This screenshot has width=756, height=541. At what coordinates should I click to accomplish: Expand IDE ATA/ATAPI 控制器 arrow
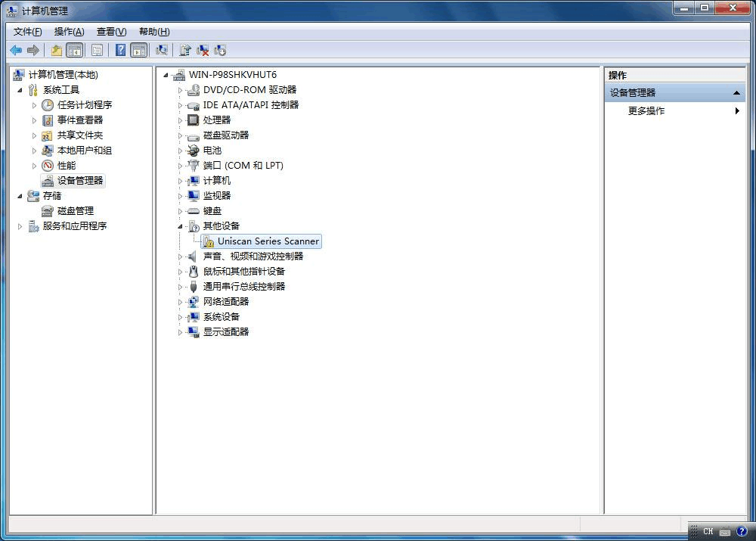tap(181, 105)
